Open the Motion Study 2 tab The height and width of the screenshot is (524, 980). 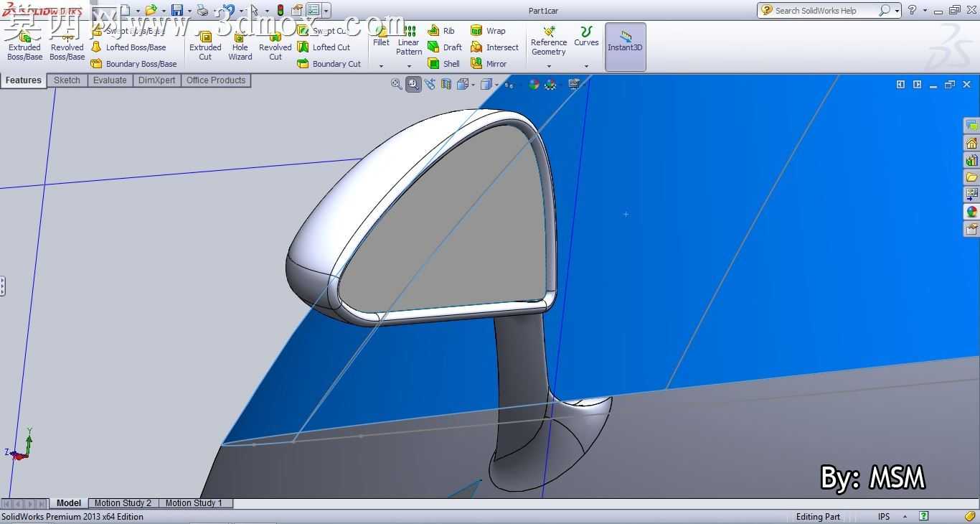click(123, 503)
